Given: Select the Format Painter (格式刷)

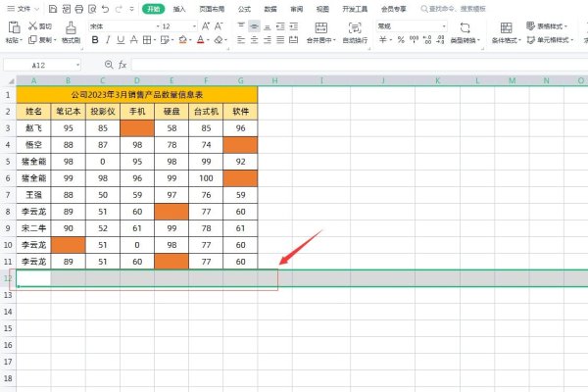Looking at the screenshot, I should (x=71, y=31).
